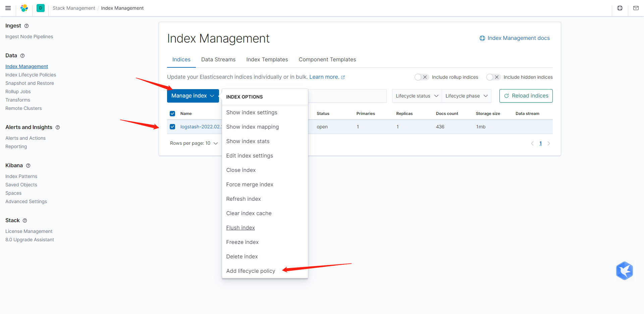Choose Freeze index option
The height and width of the screenshot is (314, 644).
click(x=265, y=242)
